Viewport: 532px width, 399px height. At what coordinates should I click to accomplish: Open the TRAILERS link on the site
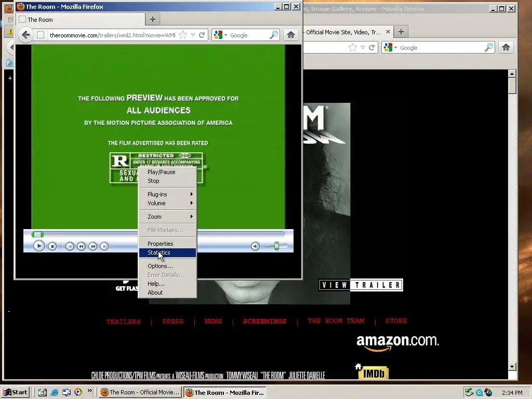point(123,322)
